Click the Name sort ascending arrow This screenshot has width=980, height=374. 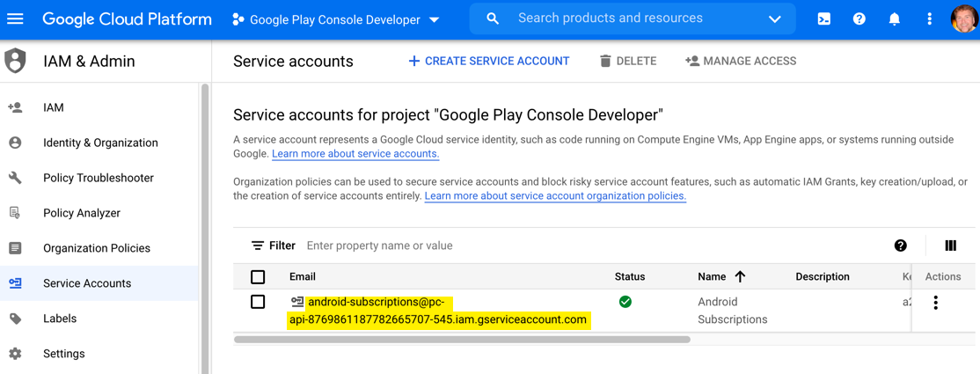pyautogui.click(x=740, y=276)
